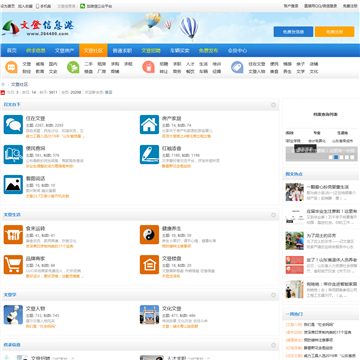Screen dimensions: 360x360
Task: Open 文登招聘 in the navigation bar
Action: pos(151,51)
